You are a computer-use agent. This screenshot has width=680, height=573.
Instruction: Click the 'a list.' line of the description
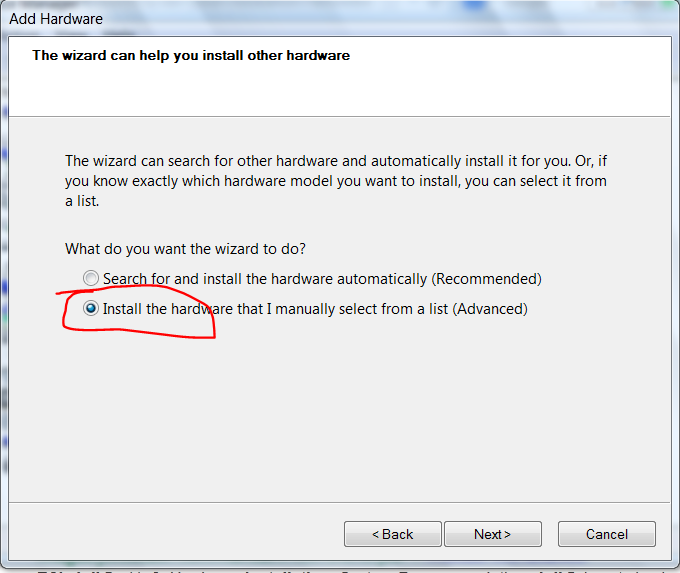pos(82,201)
